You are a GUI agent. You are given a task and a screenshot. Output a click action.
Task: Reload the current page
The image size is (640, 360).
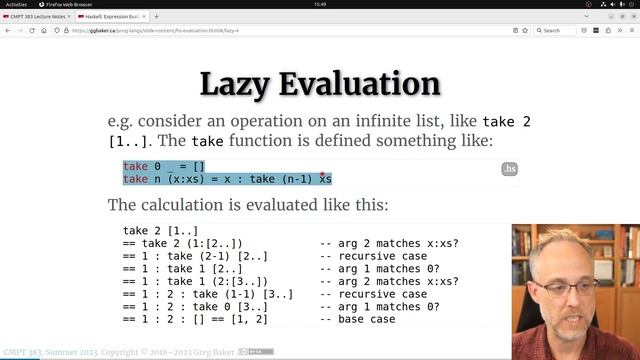(32, 31)
